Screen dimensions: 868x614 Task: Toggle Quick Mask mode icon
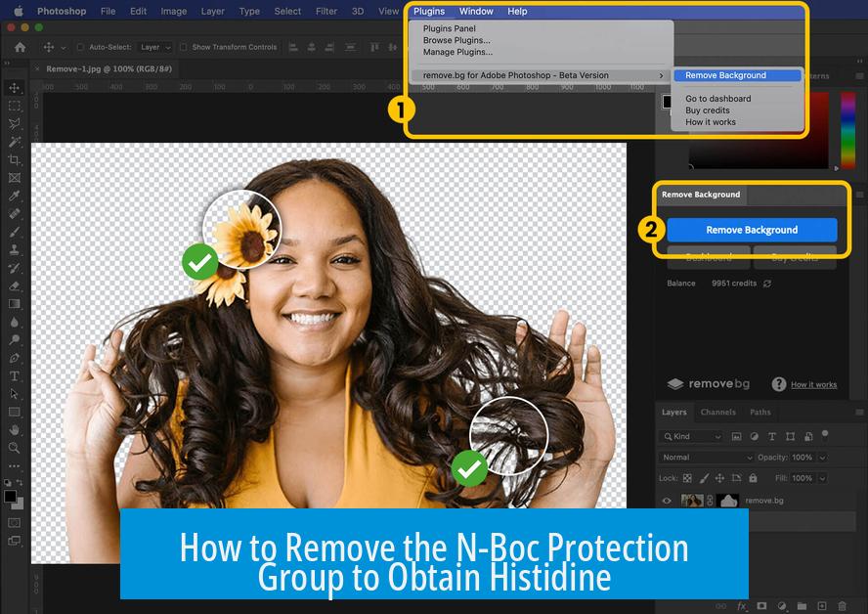[x=15, y=523]
